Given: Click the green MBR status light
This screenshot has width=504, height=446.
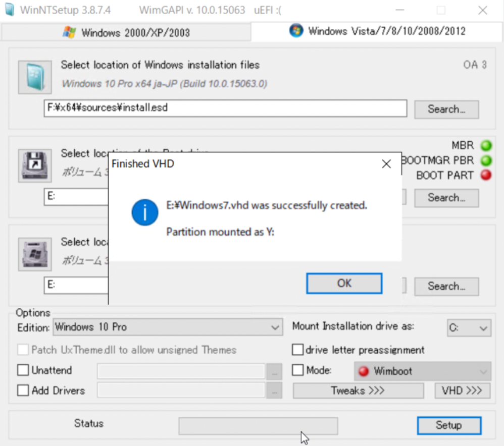Looking at the screenshot, I should 486,145.
